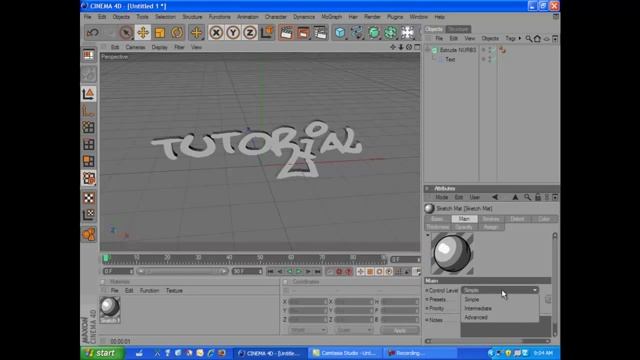The image size is (640, 360).
Task: Open the coordinates size mode dropdown
Action: pyautogui.click(x=353, y=330)
